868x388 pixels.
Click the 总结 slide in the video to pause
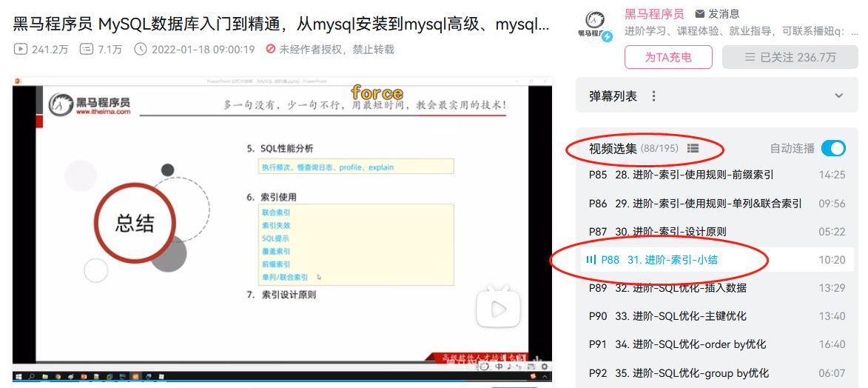pos(135,224)
